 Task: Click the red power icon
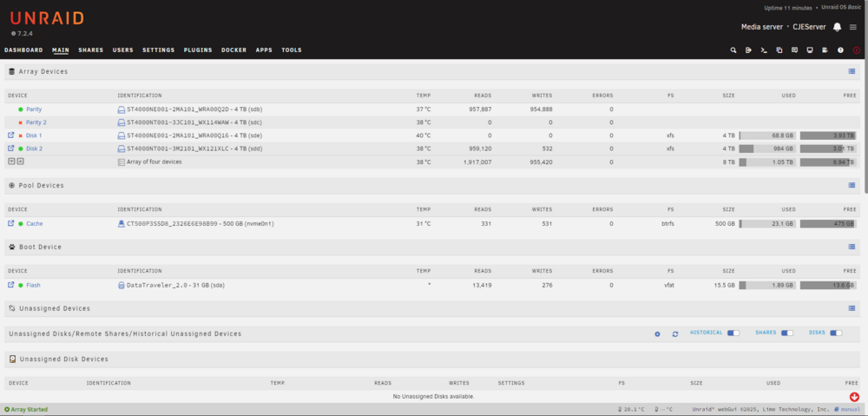[857, 50]
